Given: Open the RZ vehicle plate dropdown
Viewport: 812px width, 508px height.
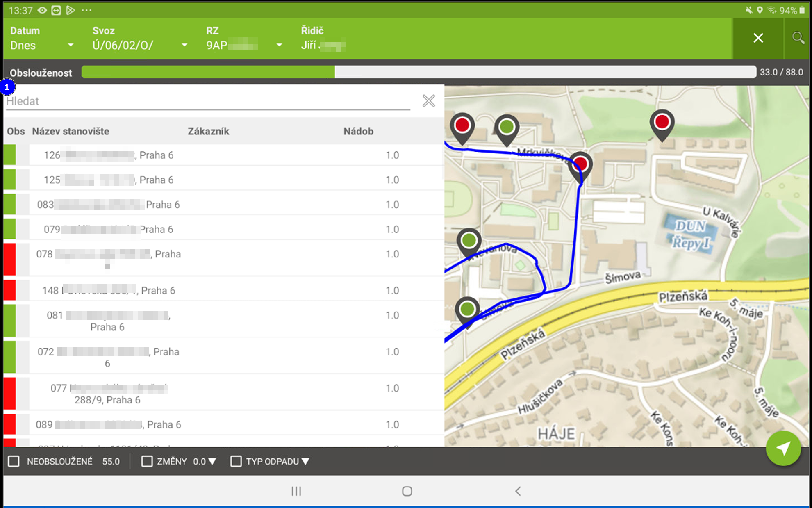Looking at the screenshot, I should click(x=244, y=45).
